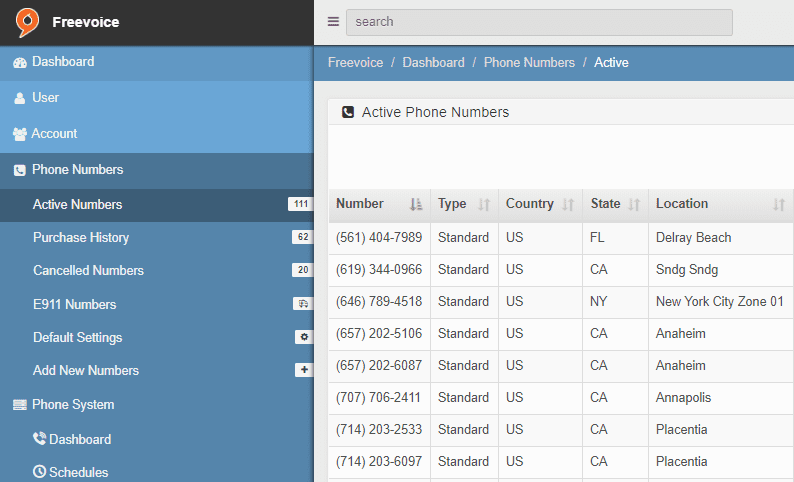794x482 pixels.
Task: Click the Active Phone Numbers panel title
Action: click(x=435, y=112)
